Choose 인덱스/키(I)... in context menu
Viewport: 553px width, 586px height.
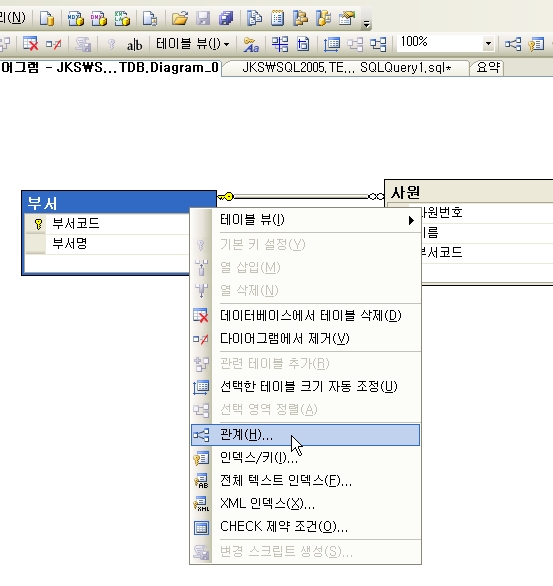pyautogui.click(x=306, y=457)
